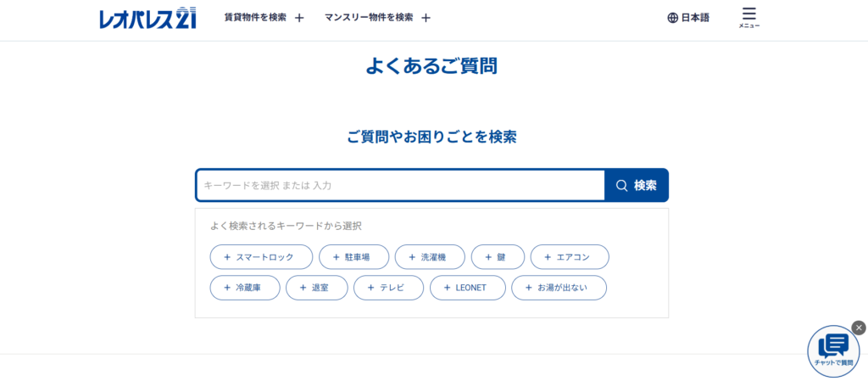
Task: Expand the マンスリー物件を検索 plus menu
Action: point(426,18)
